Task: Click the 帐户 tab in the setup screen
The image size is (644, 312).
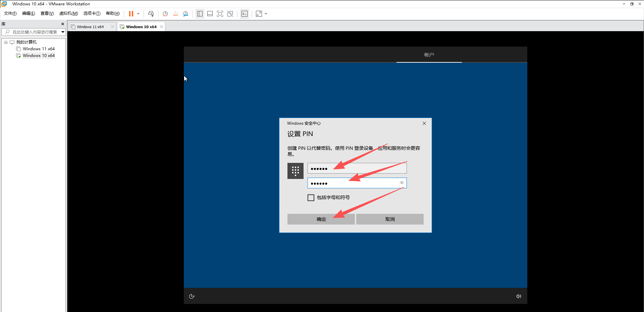Action: [x=429, y=55]
